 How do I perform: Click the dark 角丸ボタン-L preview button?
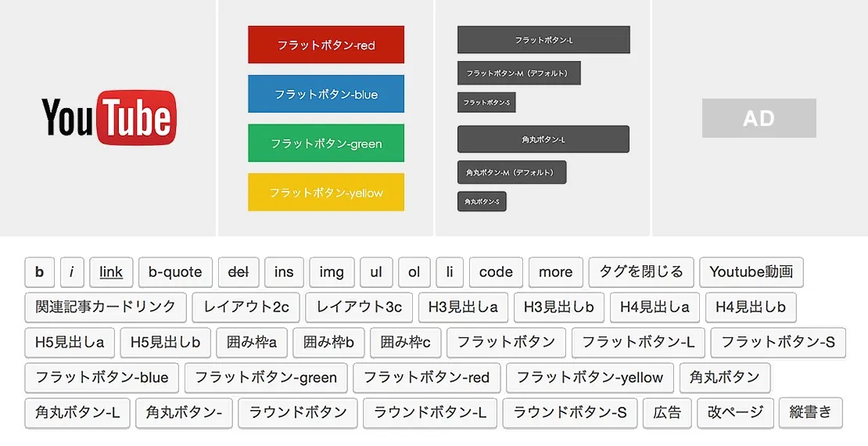click(543, 139)
